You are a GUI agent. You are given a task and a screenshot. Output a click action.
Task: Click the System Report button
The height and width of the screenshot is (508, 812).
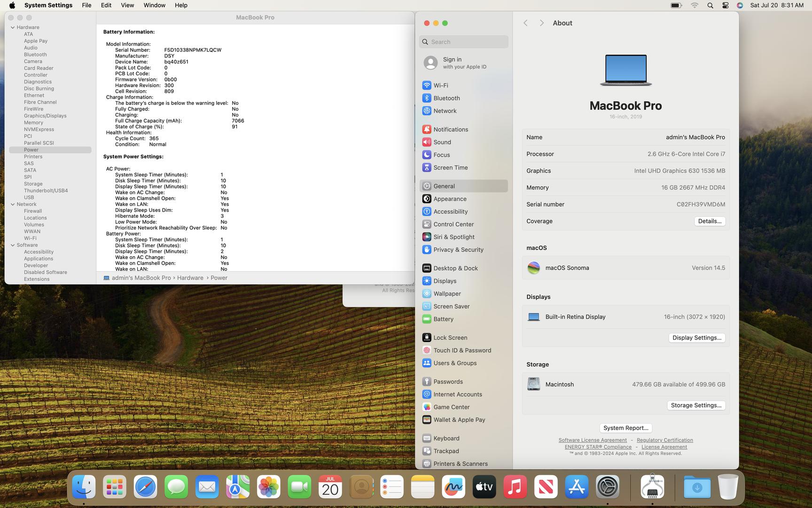(625, 428)
